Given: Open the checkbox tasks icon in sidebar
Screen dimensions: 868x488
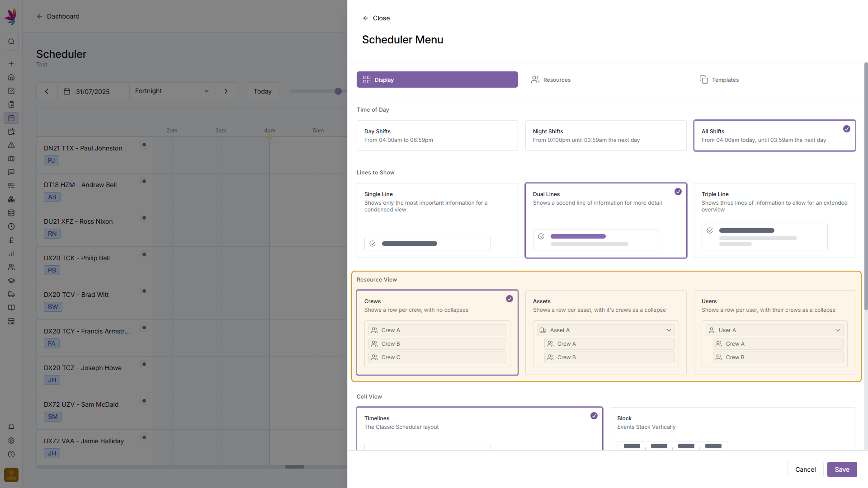Looking at the screenshot, I should [x=11, y=91].
